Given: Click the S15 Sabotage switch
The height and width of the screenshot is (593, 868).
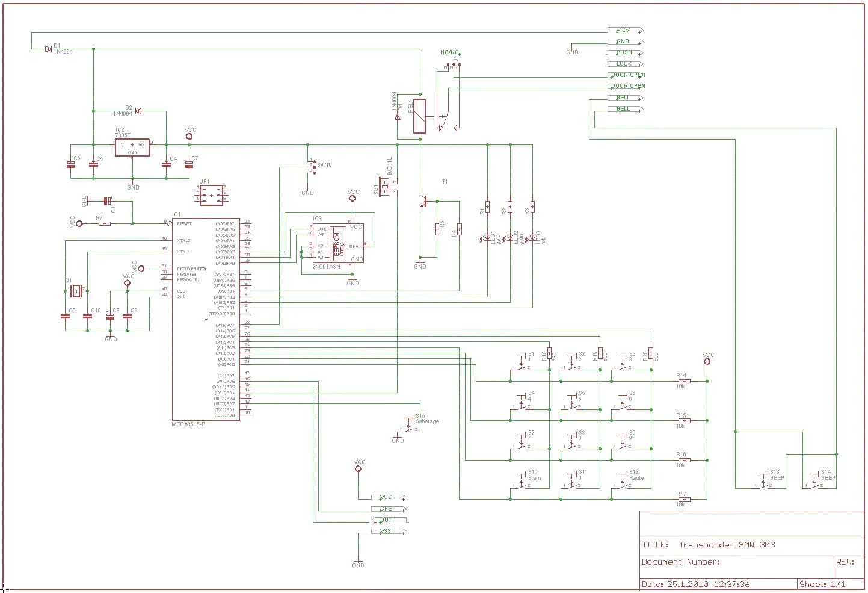Looking at the screenshot, I should 407,425.
